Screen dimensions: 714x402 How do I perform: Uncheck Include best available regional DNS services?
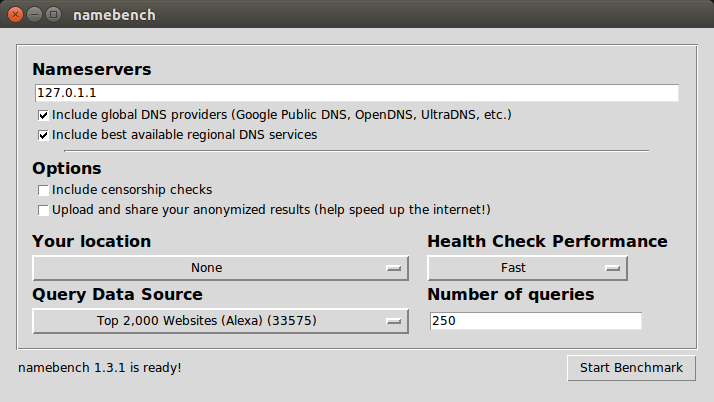pyautogui.click(x=43, y=134)
